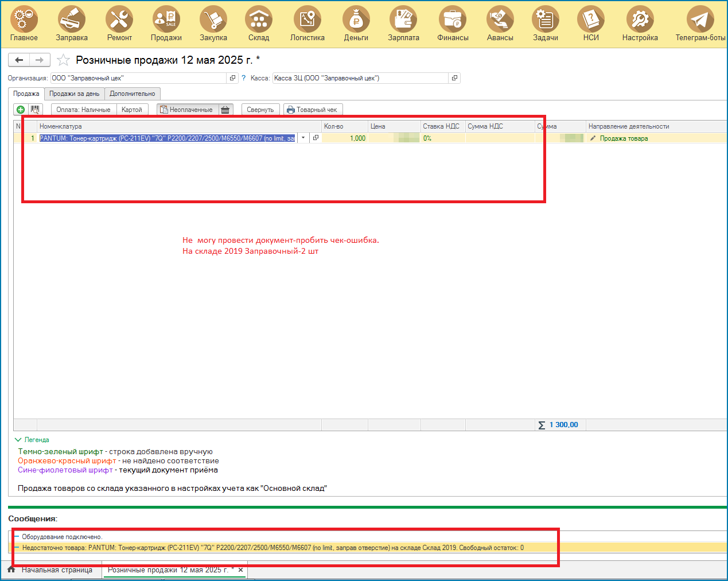Open the Касса field selection button
The height and width of the screenshot is (581, 728).
454,78
